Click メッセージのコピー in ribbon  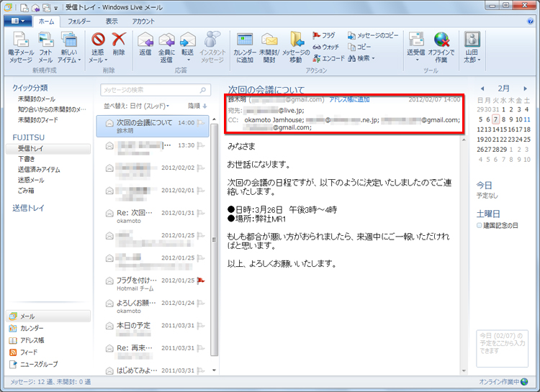[x=373, y=35]
